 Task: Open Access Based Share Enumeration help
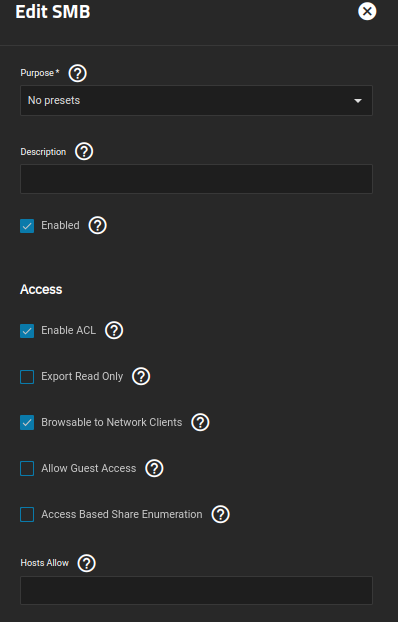(x=220, y=514)
